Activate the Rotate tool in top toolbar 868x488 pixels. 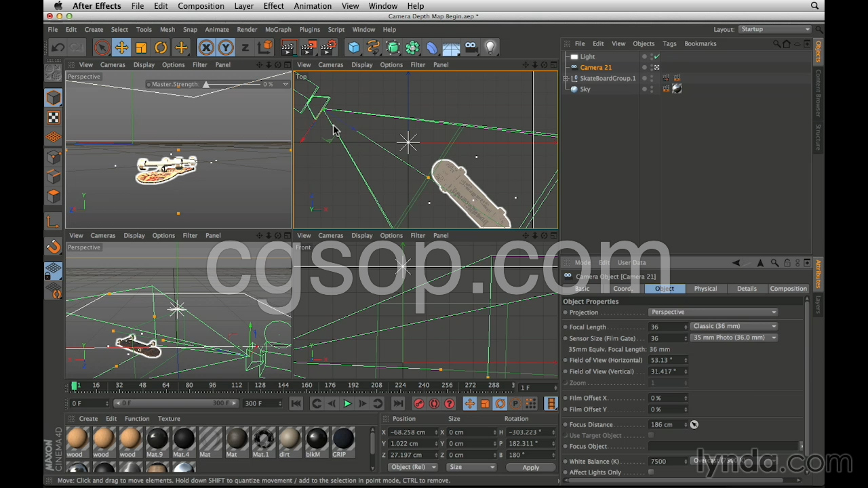[x=161, y=47]
